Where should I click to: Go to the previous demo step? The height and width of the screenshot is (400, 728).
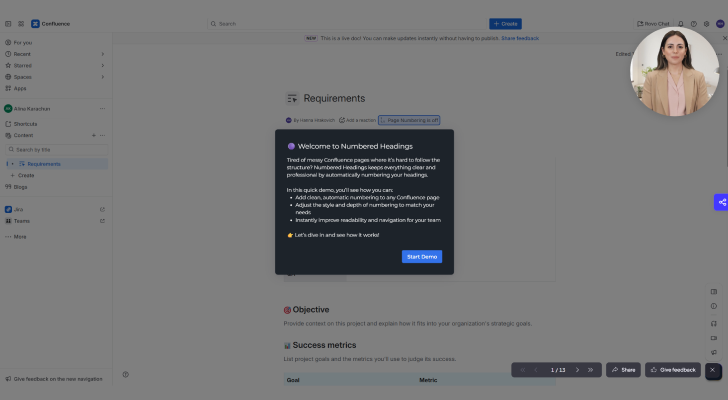(536, 370)
